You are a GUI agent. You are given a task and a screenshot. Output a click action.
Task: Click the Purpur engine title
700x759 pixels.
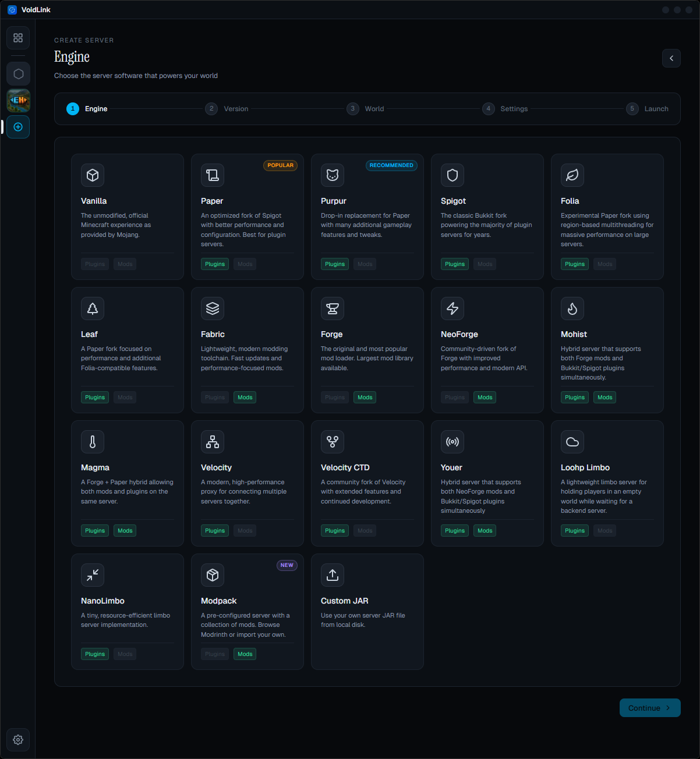point(334,201)
